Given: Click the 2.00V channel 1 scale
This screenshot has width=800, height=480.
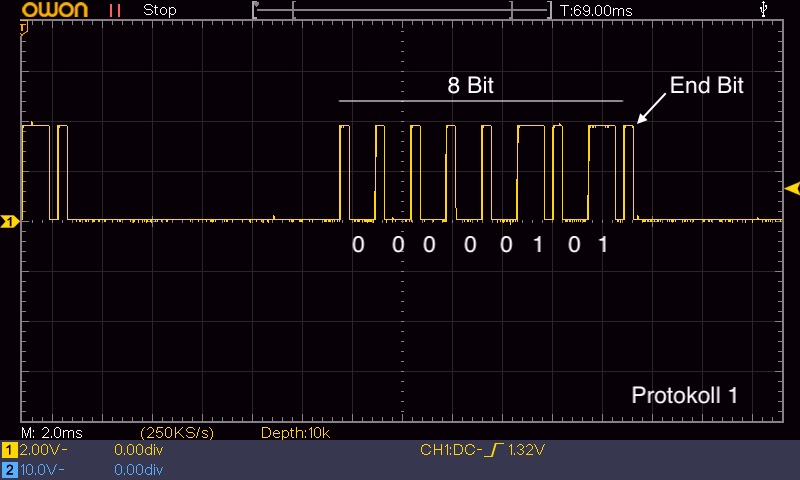Looking at the screenshot, I should coord(43,449).
